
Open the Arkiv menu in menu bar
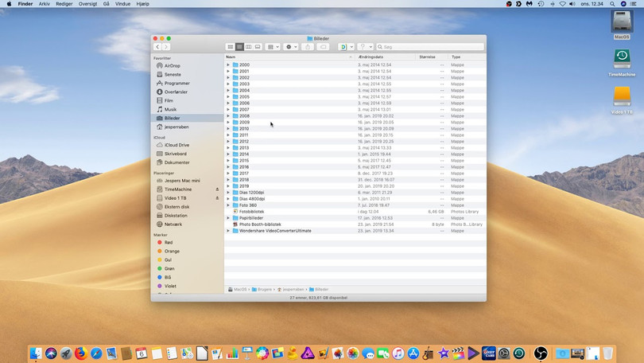coord(45,4)
